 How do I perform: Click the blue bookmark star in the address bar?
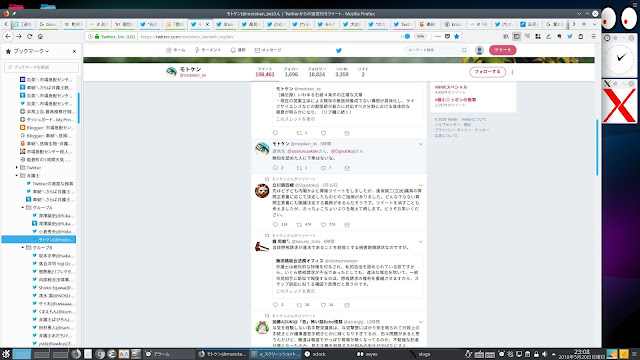tap(457, 36)
